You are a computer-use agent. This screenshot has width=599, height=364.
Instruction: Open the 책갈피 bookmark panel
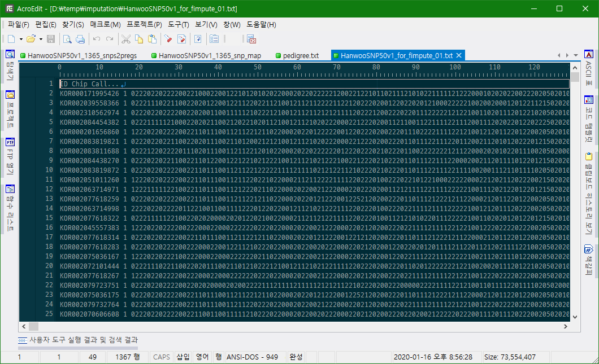[x=589, y=260]
